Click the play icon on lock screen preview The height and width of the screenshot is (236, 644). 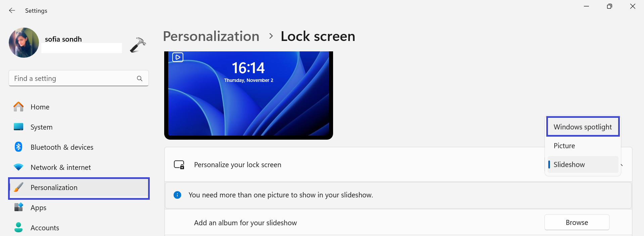tap(178, 57)
